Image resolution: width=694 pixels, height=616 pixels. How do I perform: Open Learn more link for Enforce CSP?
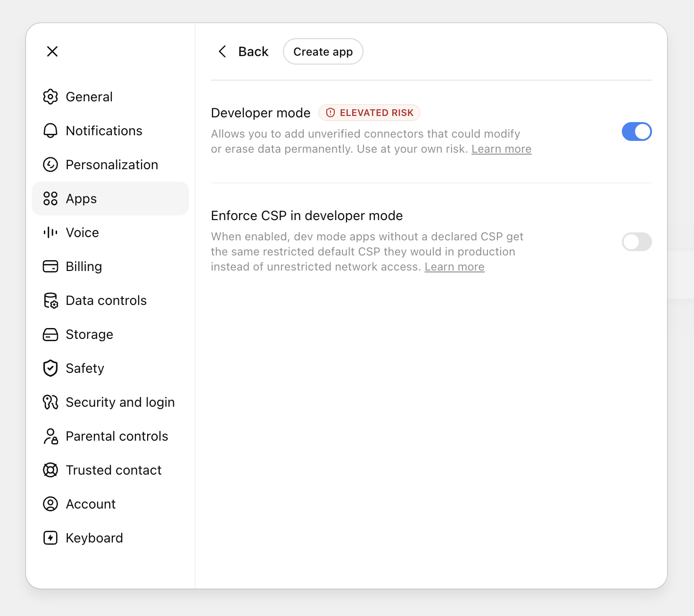click(x=454, y=267)
